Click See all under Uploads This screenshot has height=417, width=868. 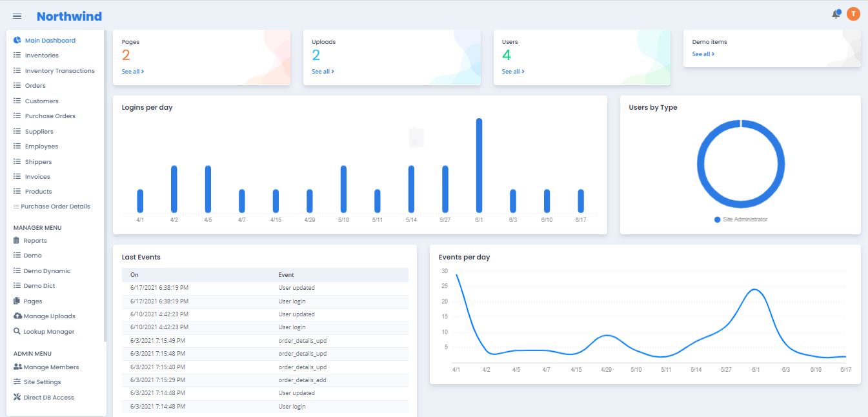(322, 72)
